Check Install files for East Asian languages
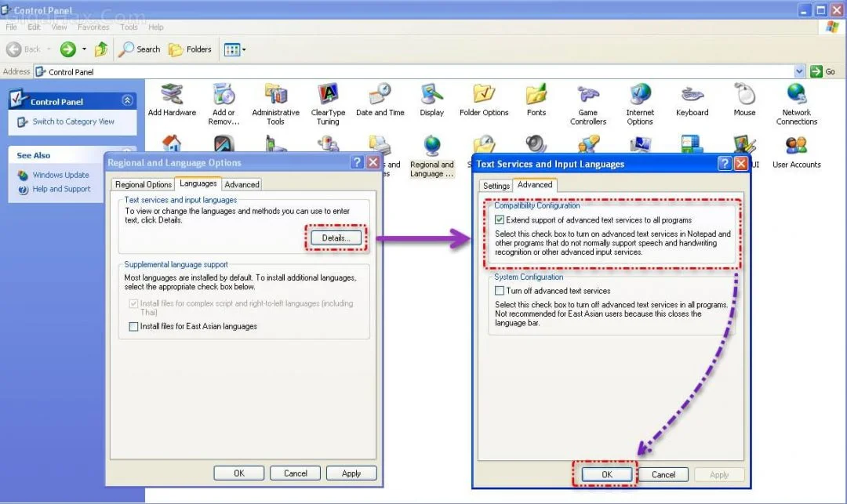 (x=133, y=326)
